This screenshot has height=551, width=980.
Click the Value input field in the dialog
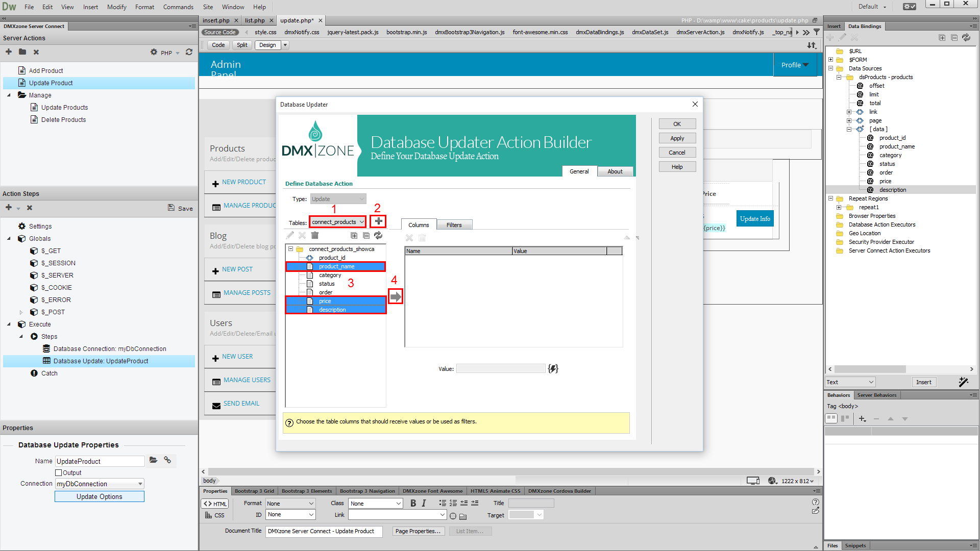coord(501,368)
